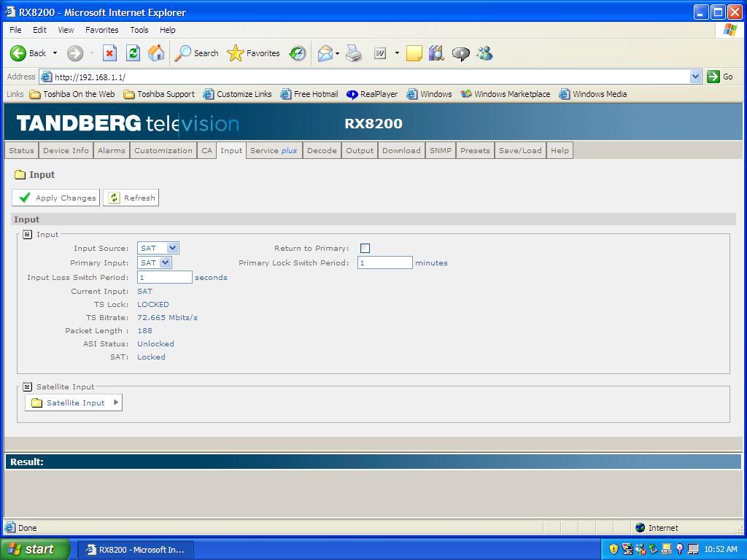This screenshot has width=747, height=560.
Task: Enable the Return to Primary checkbox
Action: [365, 249]
